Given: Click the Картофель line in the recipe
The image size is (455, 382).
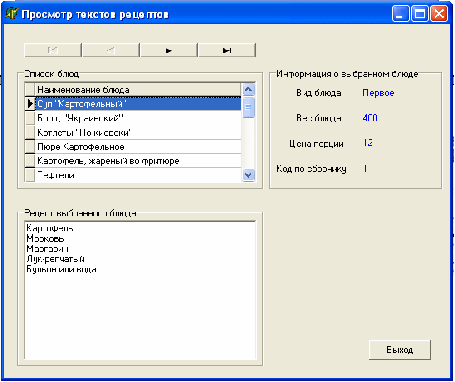Looking at the screenshot, I should [x=50, y=228].
